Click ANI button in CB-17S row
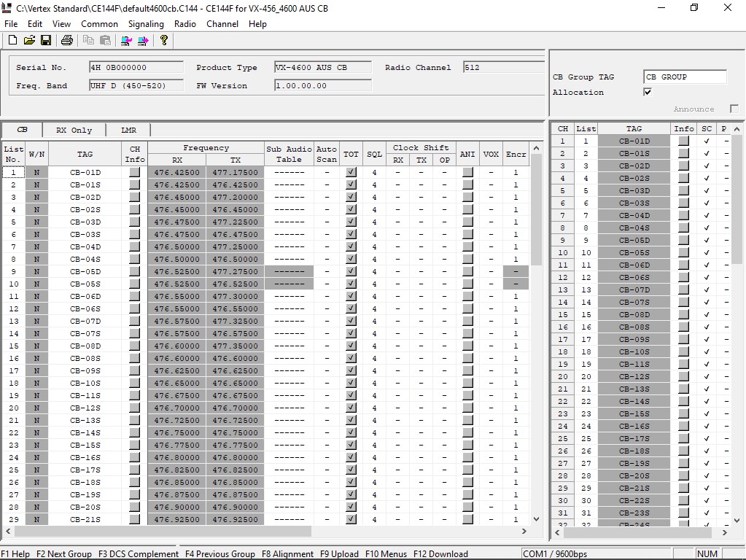 pos(467,470)
